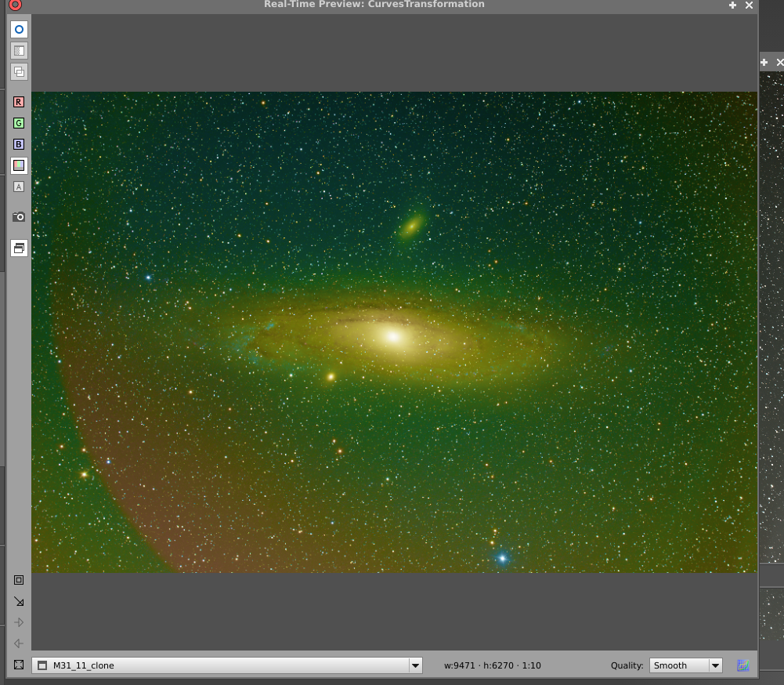Click the nested squares zoom icon
The height and width of the screenshot is (685, 784).
19,580
